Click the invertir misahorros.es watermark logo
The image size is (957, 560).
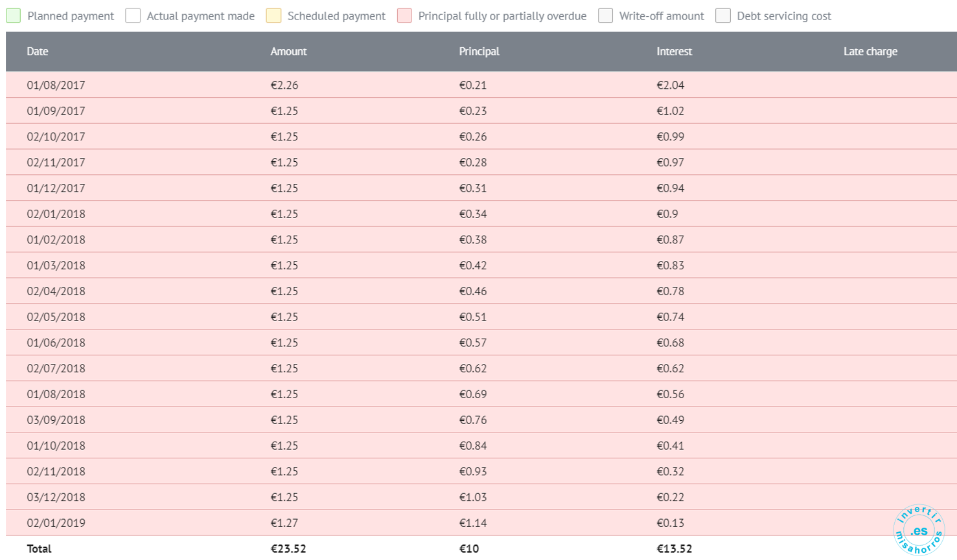point(919,530)
